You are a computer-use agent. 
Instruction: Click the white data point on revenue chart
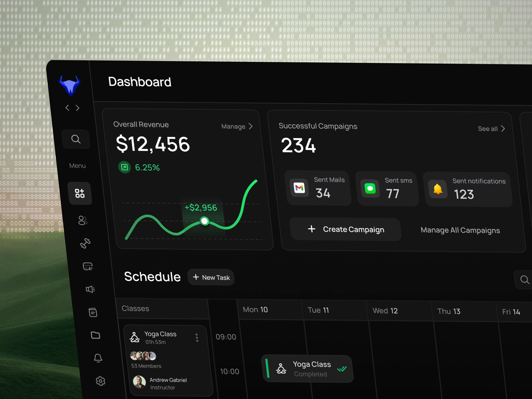tap(204, 221)
